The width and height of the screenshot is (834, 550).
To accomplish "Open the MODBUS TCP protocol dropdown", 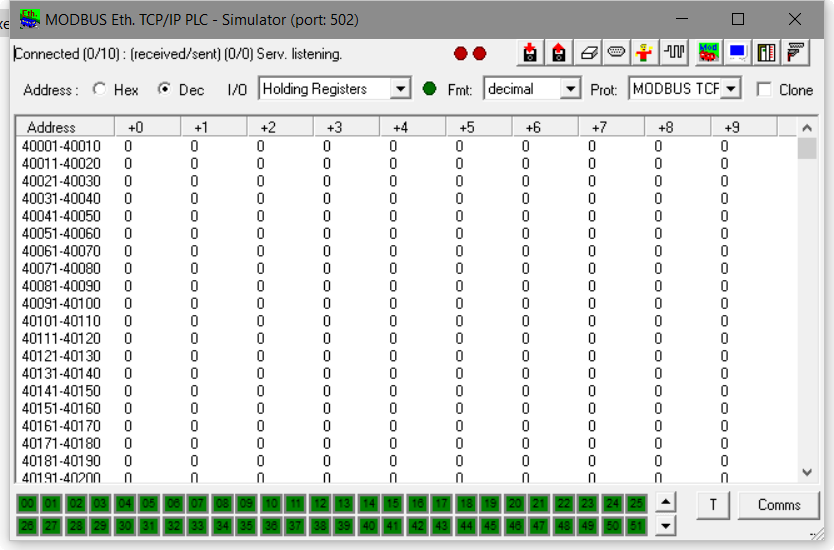I will coord(731,89).
